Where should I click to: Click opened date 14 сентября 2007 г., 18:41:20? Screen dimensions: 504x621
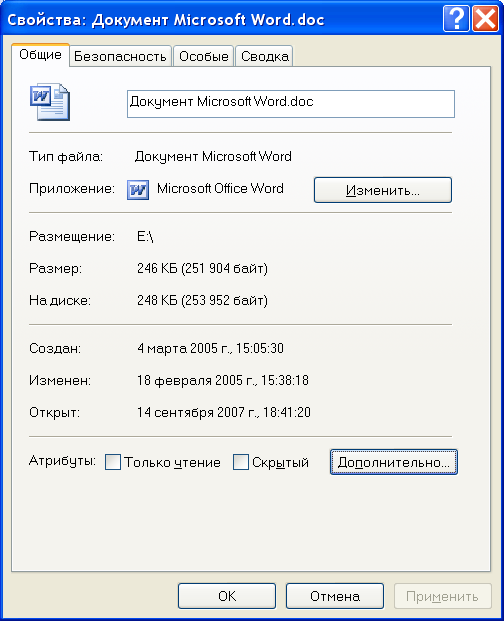(224, 413)
